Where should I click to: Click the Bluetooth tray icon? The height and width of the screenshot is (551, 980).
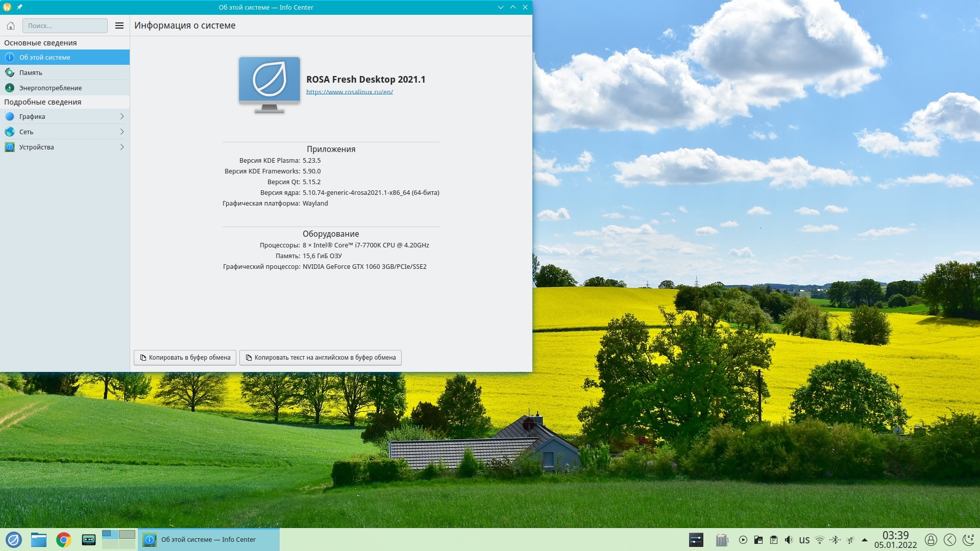(835, 540)
